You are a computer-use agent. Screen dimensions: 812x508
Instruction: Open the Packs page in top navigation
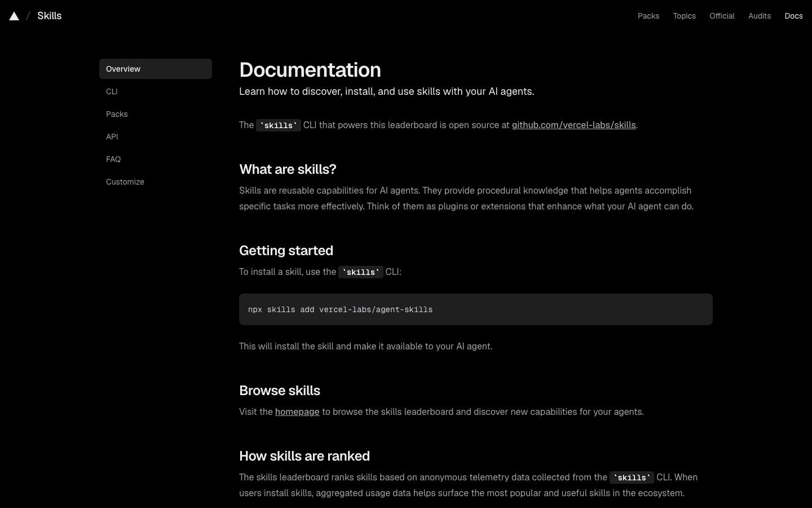pyautogui.click(x=648, y=16)
